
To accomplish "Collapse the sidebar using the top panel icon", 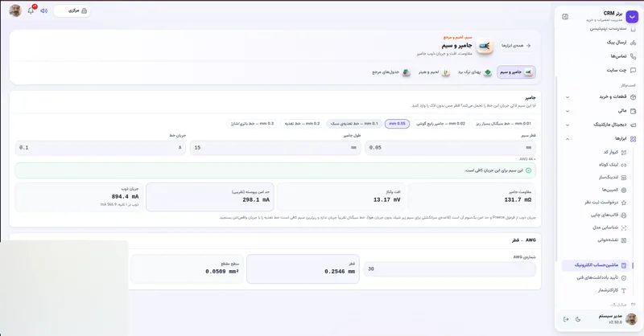I will tap(565, 17).
